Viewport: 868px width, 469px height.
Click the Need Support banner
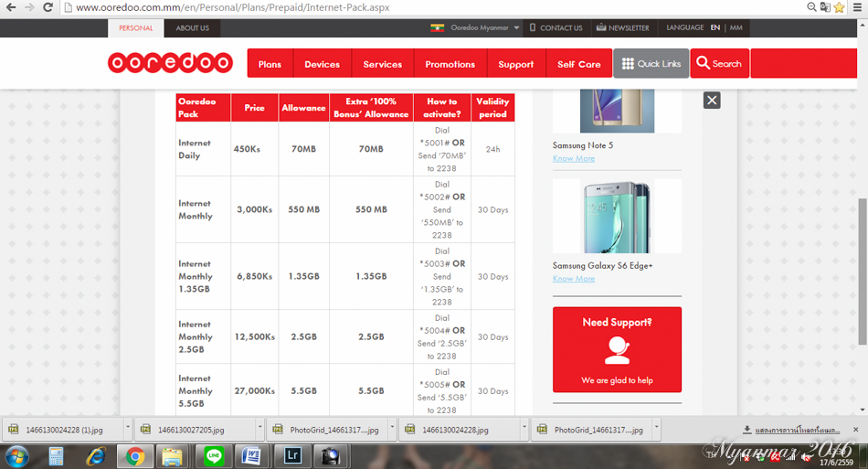click(617, 349)
